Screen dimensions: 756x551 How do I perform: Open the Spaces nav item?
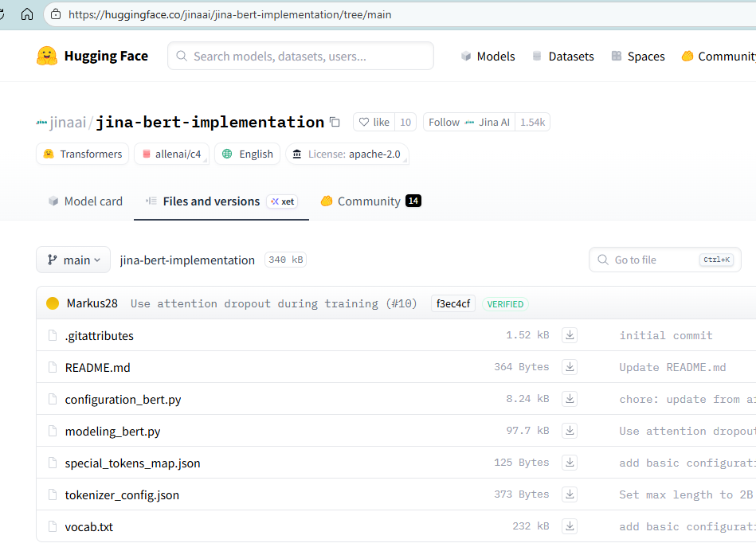pos(638,57)
